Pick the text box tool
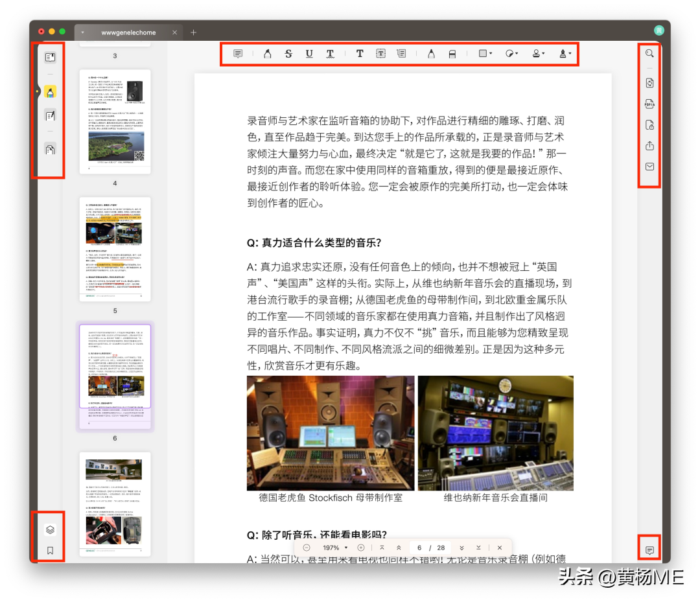This screenshot has width=700, height=602. pyautogui.click(x=380, y=54)
